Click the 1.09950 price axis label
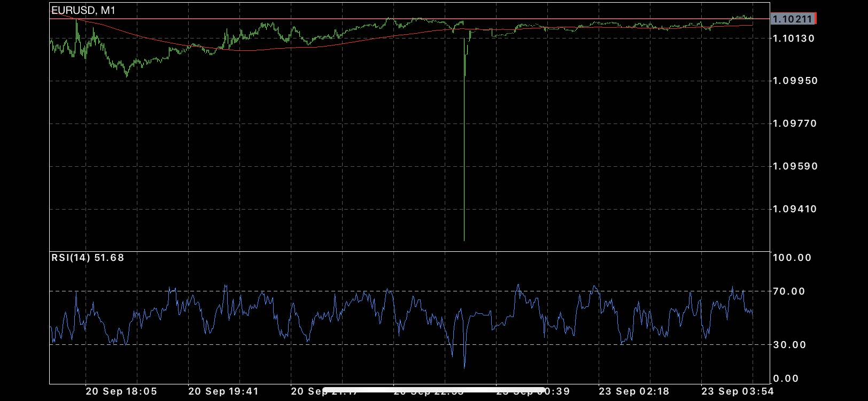This screenshot has height=401, width=868. (795, 81)
